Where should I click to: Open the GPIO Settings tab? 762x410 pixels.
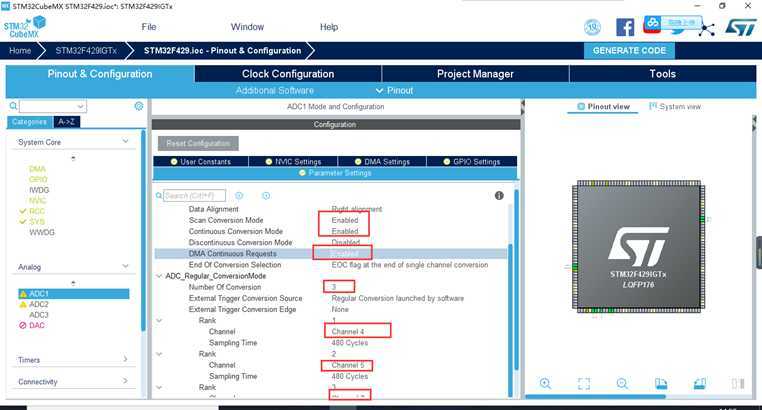pyautogui.click(x=471, y=161)
